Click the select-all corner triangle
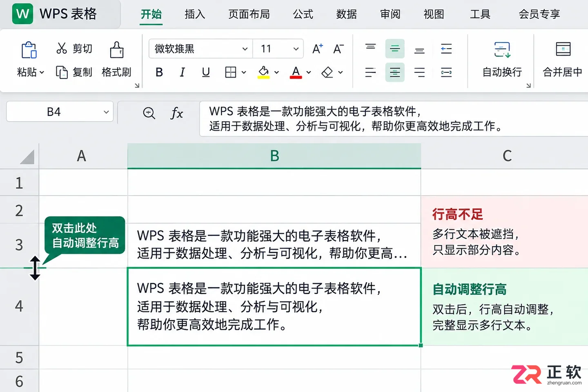This screenshot has width=588, height=392. [x=27, y=156]
